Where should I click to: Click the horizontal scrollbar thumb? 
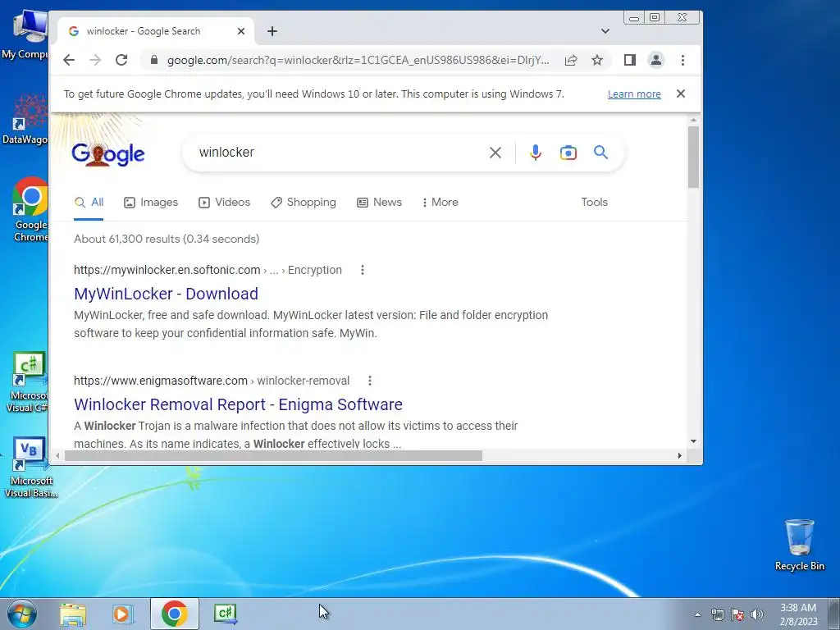pos(273,456)
